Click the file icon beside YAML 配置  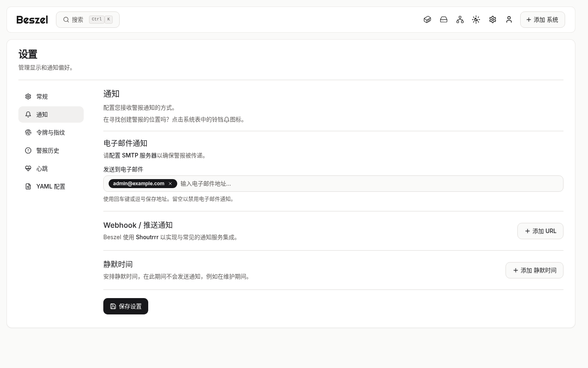pyautogui.click(x=28, y=186)
